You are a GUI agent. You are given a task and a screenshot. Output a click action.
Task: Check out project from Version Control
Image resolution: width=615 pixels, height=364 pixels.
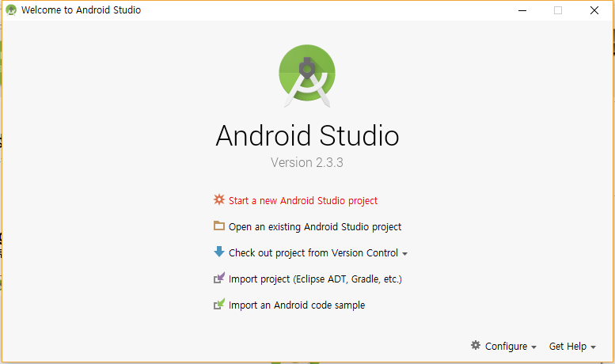[x=313, y=253]
